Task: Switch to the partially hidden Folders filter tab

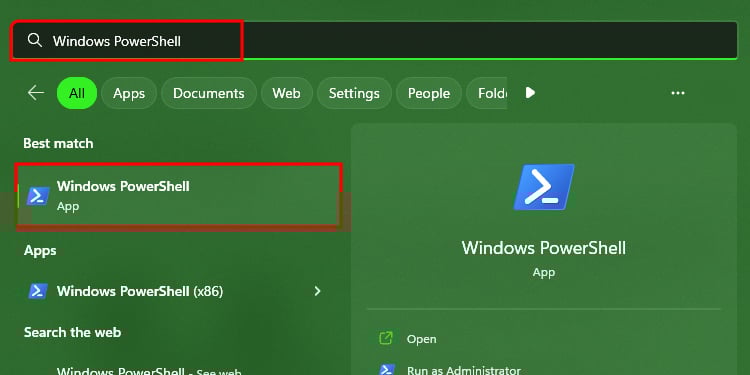Action: pyautogui.click(x=486, y=93)
